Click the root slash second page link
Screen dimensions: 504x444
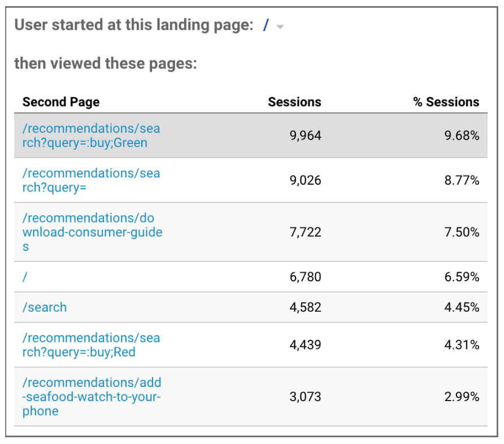[x=25, y=277]
